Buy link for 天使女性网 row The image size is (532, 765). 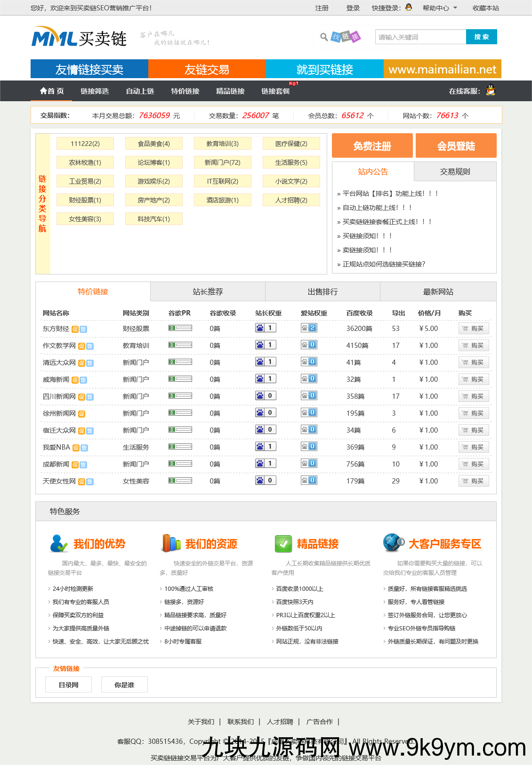pyautogui.click(x=474, y=481)
